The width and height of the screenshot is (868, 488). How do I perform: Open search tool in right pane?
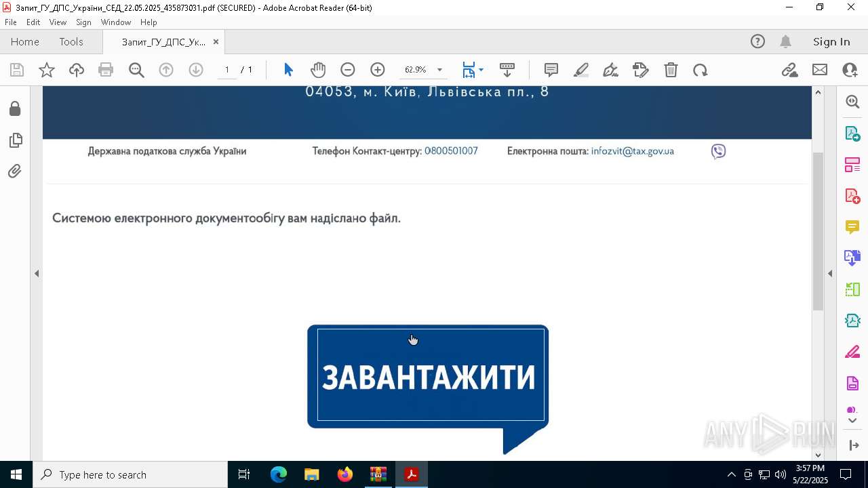852,102
